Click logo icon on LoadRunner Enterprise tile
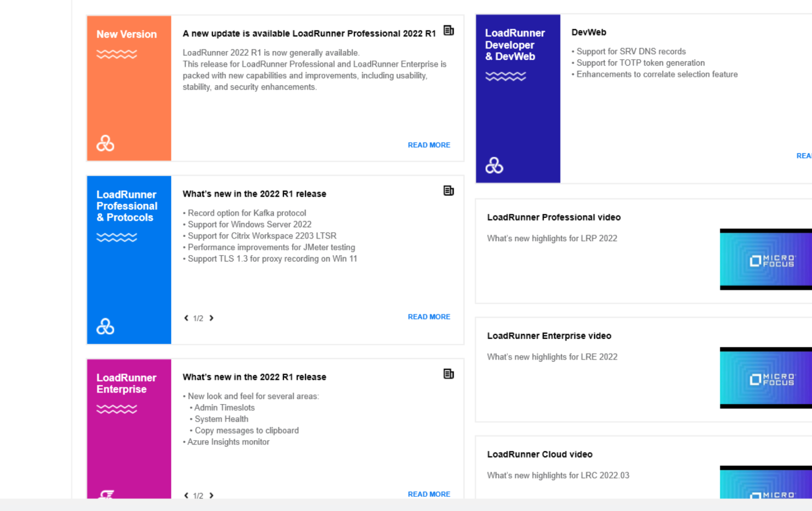 [106, 494]
